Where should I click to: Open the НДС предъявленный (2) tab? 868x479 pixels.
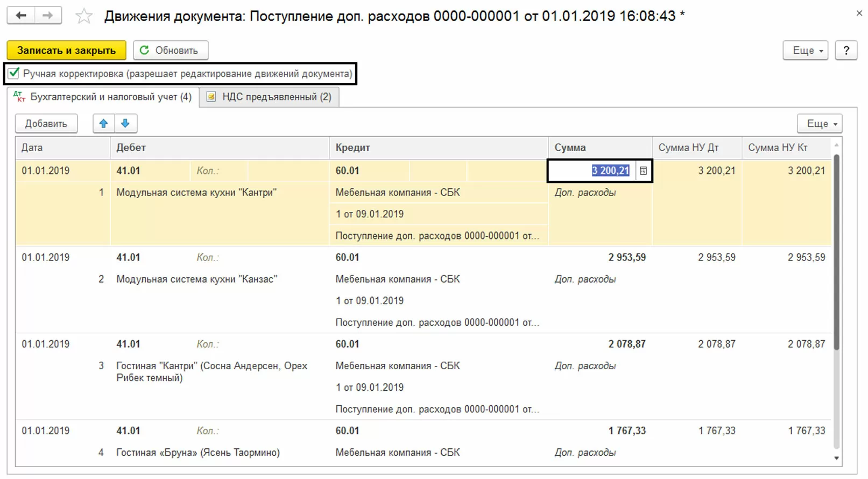point(269,97)
